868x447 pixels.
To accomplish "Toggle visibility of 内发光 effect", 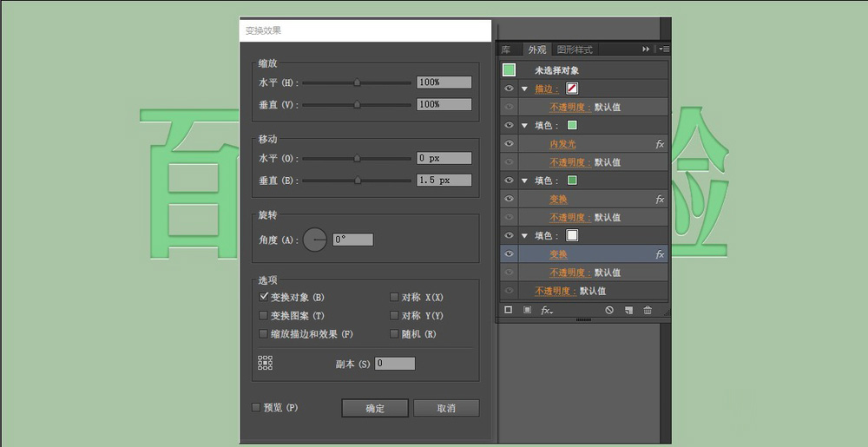I will tap(509, 144).
